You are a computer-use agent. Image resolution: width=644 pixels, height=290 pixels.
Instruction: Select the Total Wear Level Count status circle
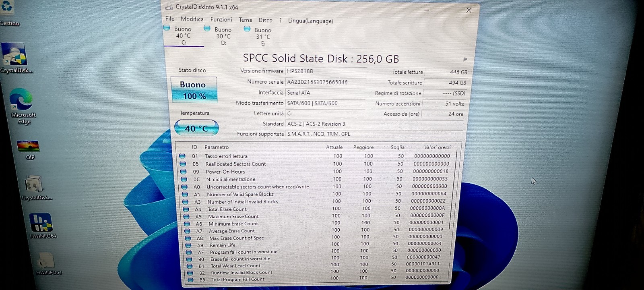click(x=190, y=266)
